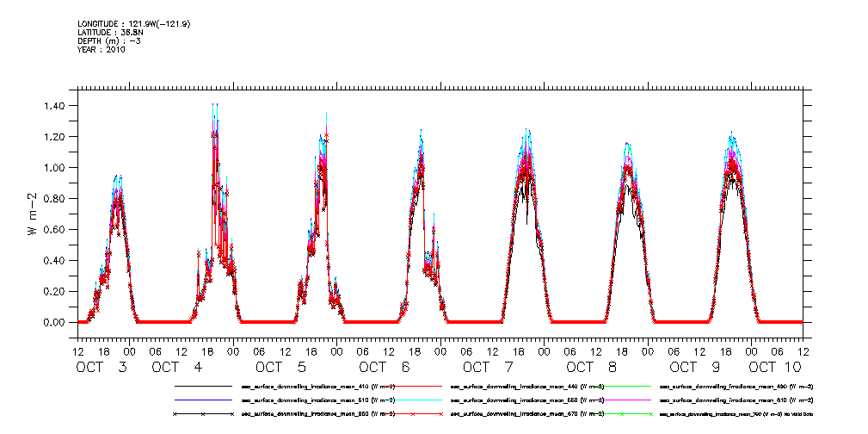This screenshot has width=868, height=434.
Task: Click the black x-marker legend line sample
Action: pos(203,414)
